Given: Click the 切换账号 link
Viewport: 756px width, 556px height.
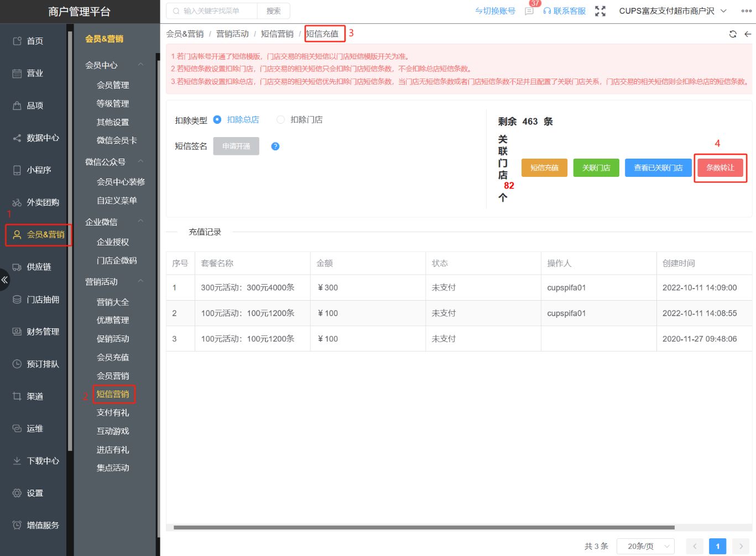Looking at the screenshot, I should point(495,11).
